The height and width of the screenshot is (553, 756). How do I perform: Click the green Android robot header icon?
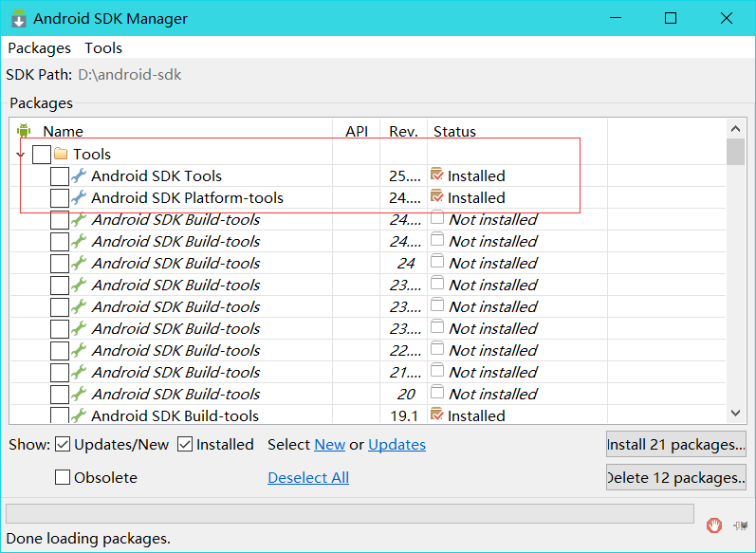[x=24, y=131]
